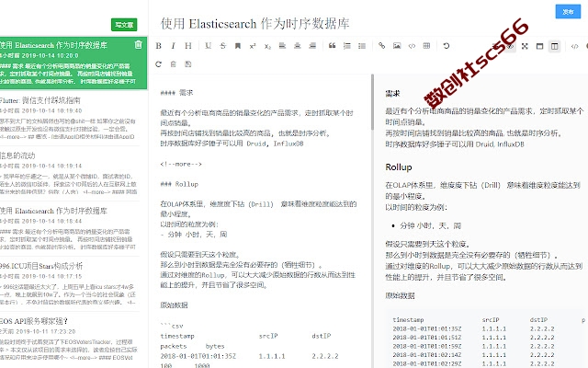Screen dimensions: 588x368
Task: Click the editor pane scrollbar
Action: (372, 102)
